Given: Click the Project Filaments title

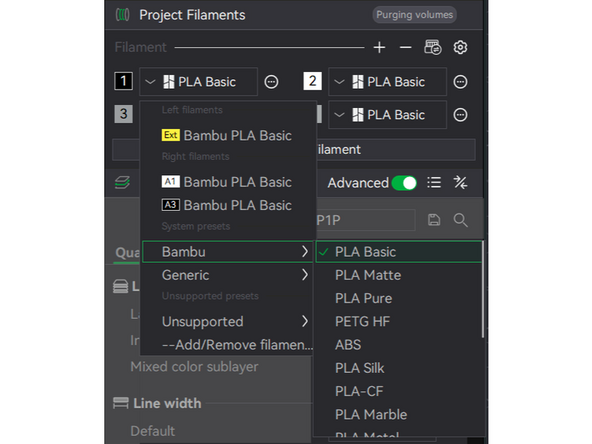Looking at the screenshot, I should [192, 15].
